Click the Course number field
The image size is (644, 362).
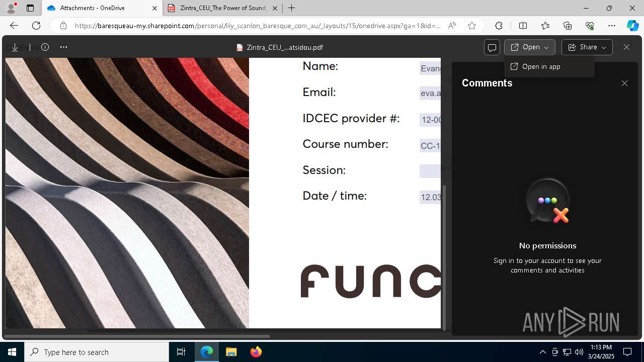430,146
